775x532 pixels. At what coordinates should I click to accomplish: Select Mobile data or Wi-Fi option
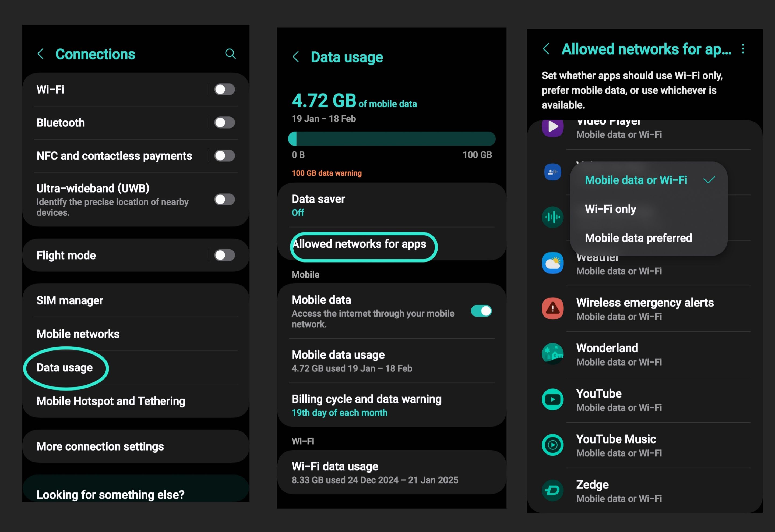[x=636, y=180]
